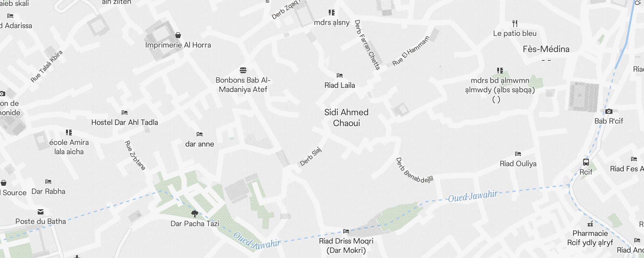This screenshot has width=644, height=258.
Task: Select the mail icon above Poste du Batha
Action: [x=41, y=212]
